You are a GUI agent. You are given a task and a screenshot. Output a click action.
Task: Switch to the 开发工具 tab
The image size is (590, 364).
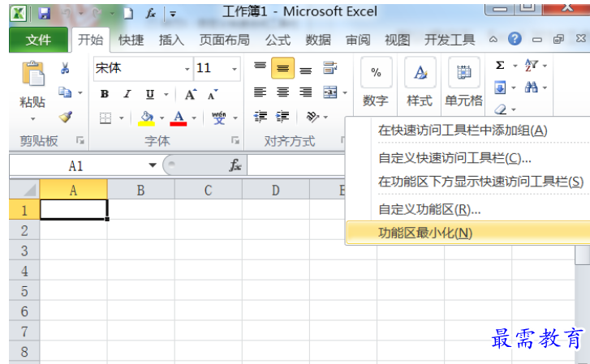point(450,40)
